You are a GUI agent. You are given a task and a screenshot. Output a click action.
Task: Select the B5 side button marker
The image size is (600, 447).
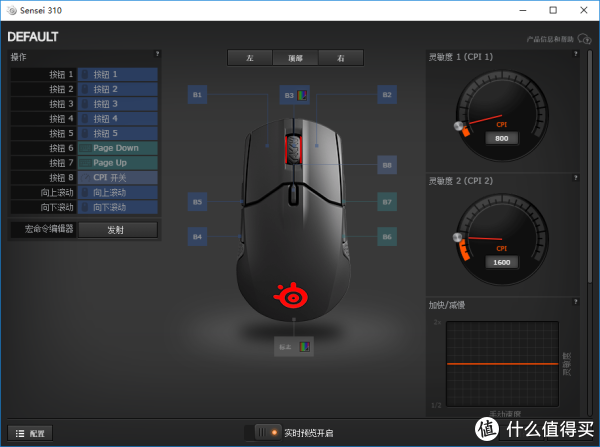[x=197, y=202]
